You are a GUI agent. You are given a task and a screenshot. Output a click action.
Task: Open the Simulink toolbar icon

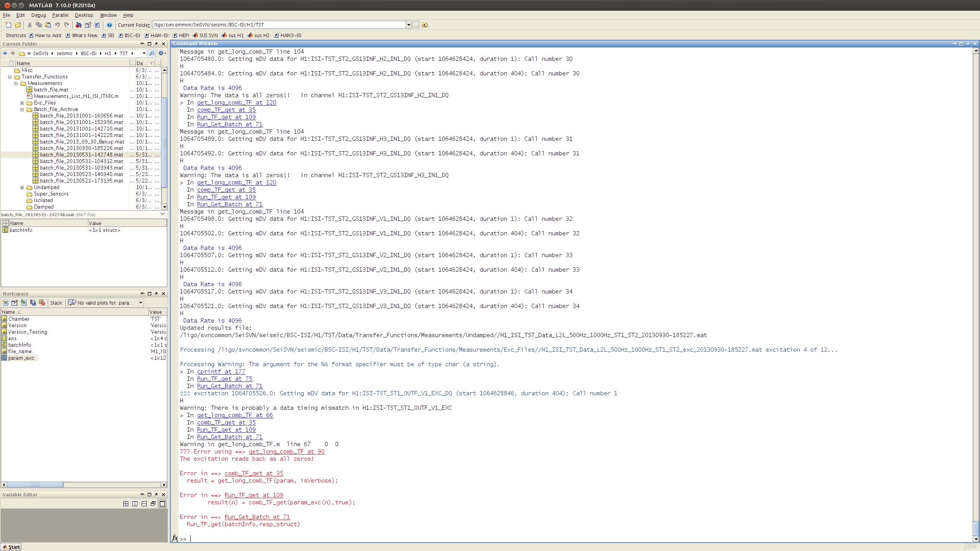78,25
